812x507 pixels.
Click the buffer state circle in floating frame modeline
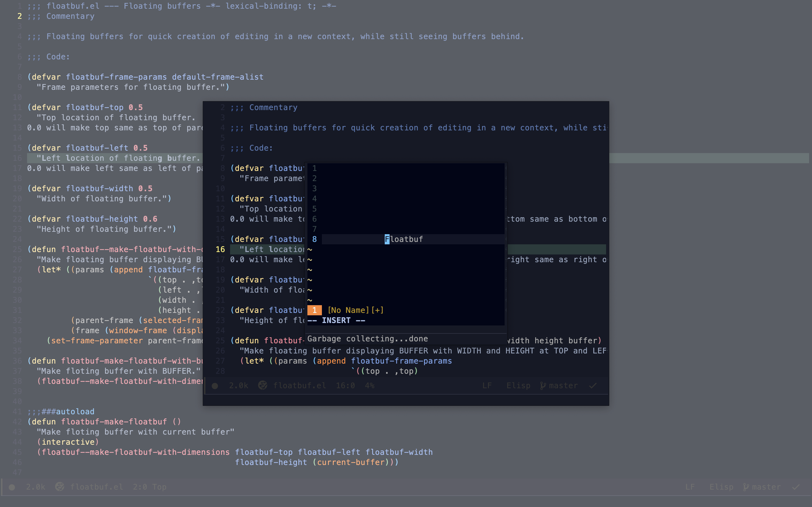(215, 386)
